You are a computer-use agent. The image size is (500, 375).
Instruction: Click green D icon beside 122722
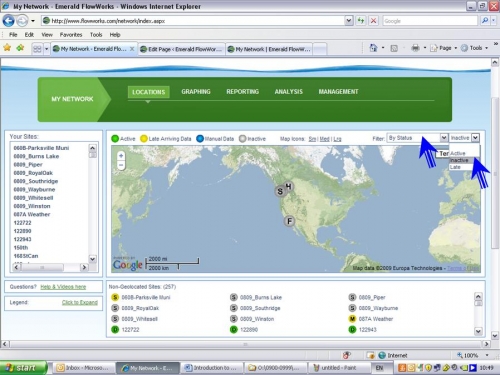115,329
